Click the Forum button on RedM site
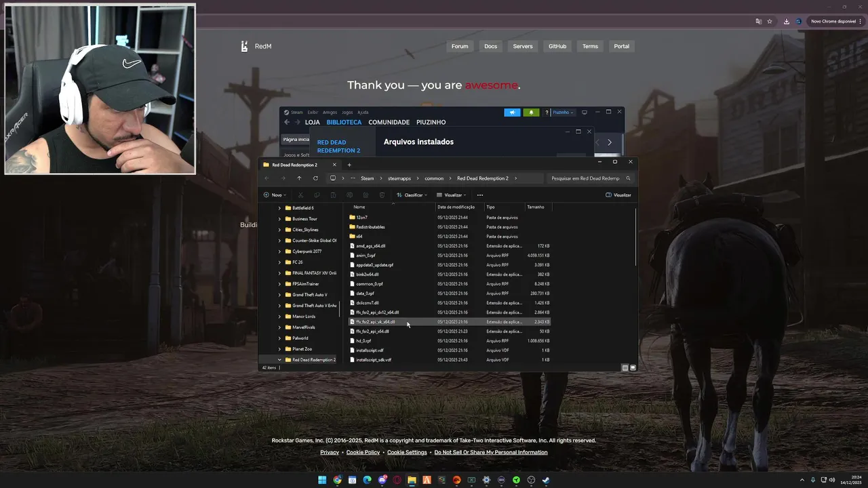868x488 pixels. (x=460, y=46)
